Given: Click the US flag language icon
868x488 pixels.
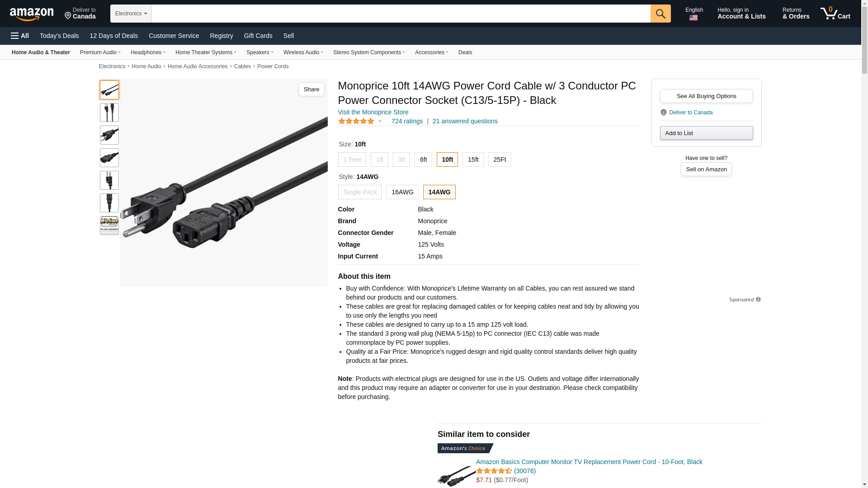Looking at the screenshot, I should pyautogui.click(x=693, y=18).
